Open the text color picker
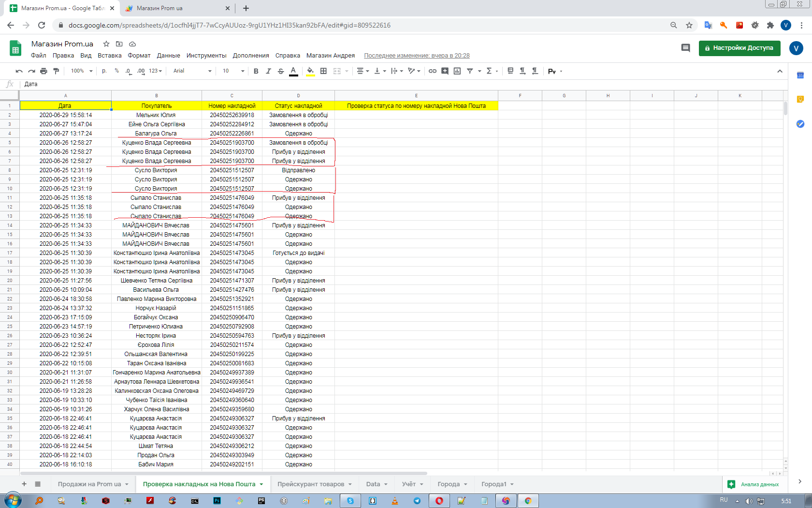812x508 pixels. [293, 71]
